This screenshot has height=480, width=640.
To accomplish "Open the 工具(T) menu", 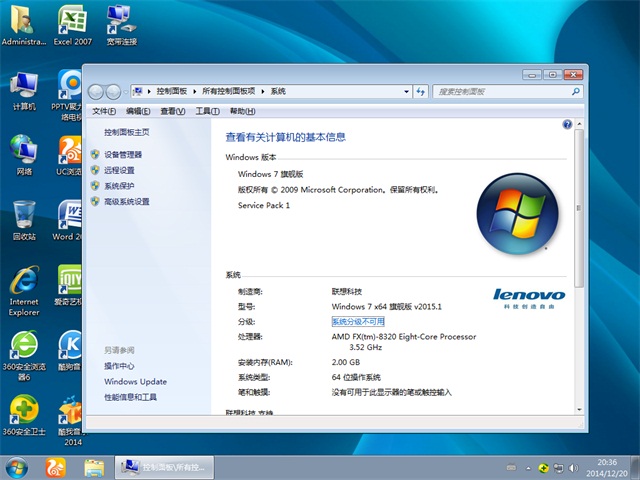I will pos(207,111).
